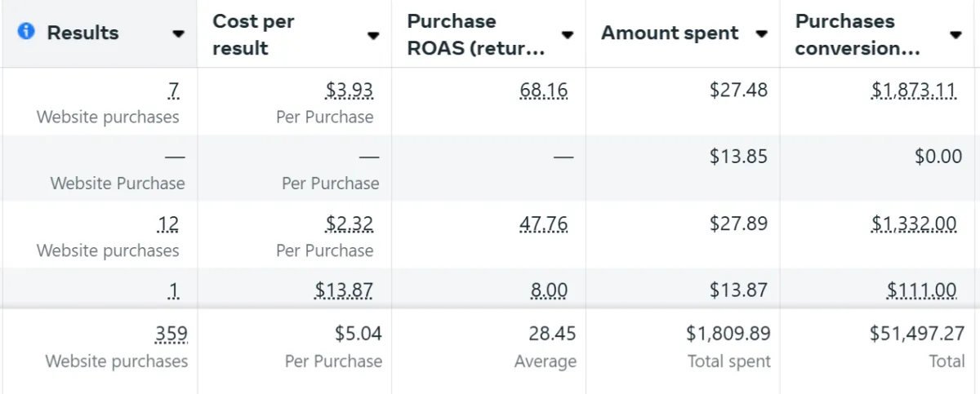Click the $111.00 conversion value
The image size is (980, 394).
click(x=921, y=290)
